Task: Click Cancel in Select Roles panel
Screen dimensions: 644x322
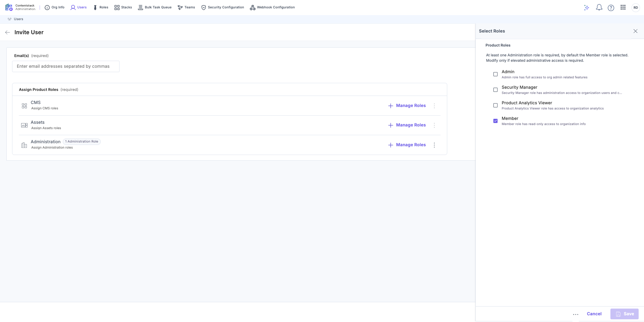Action: [594, 314]
